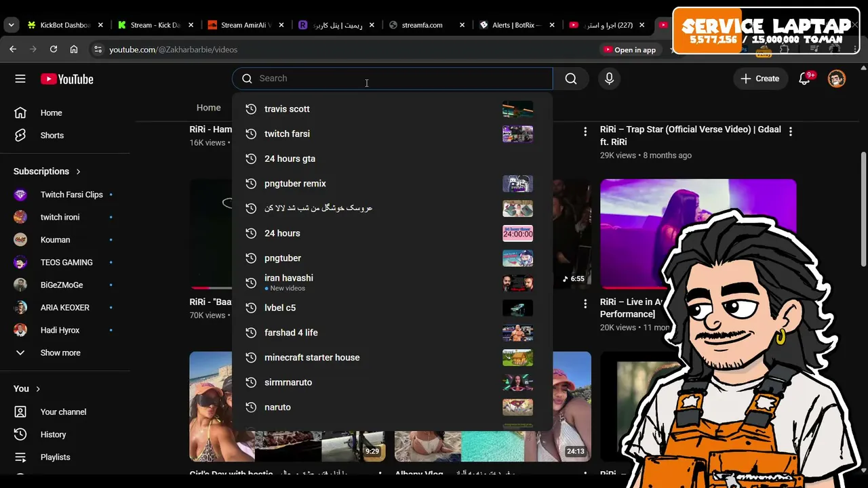The width and height of the screenshot is (868, 488).
Task: Start voice search with the microphone
Action: click(x=609, y=79)
